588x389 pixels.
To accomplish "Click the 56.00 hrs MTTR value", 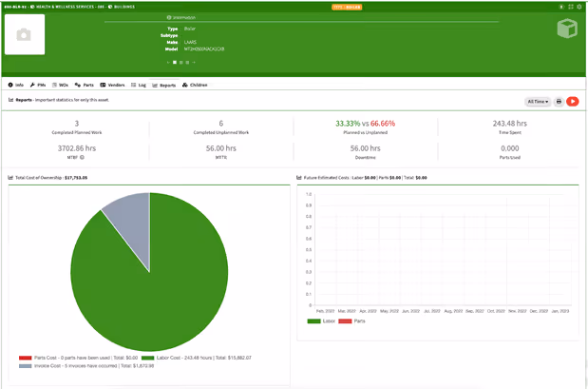I will pyautogui.click(x=221, y=148).
